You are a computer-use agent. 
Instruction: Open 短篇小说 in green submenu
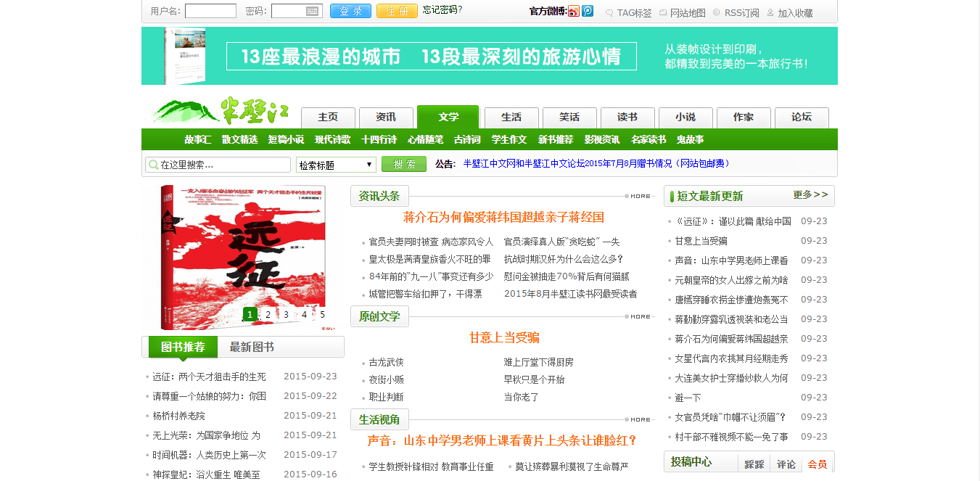(286, 139)
